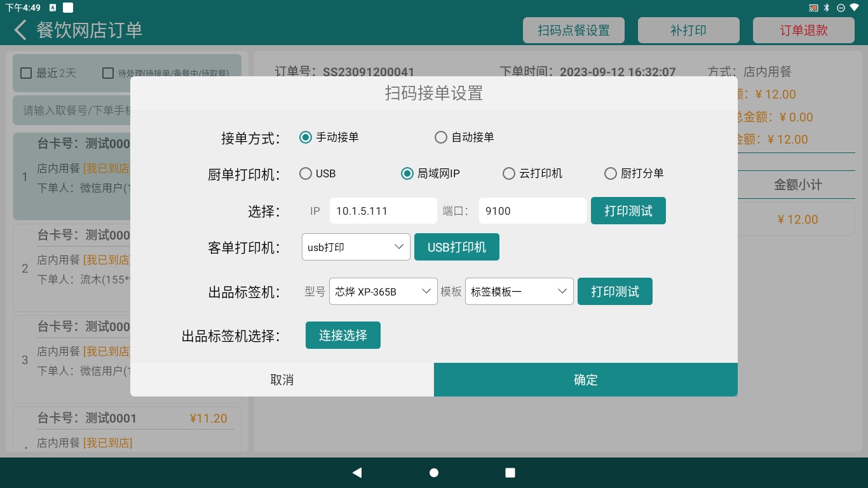
Task: Select the 自动接单 radio option
Action: click(x=441, y=137)
